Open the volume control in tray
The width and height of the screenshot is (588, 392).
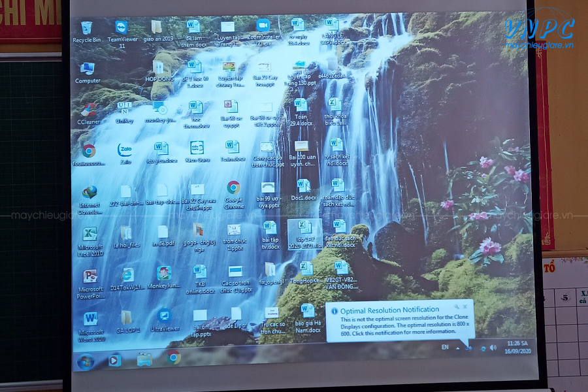(493, 348)
